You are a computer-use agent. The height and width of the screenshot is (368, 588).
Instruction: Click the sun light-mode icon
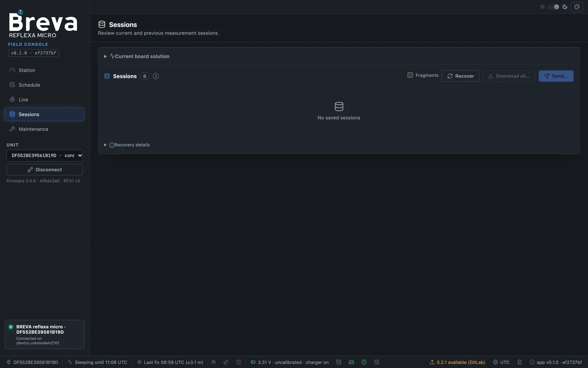pos(542,7)
